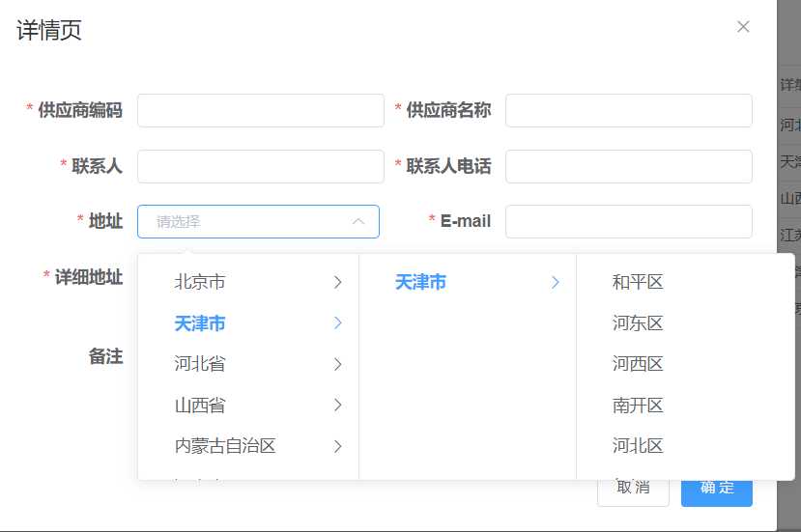Select 天津市 in the city column
Viewport: 801px width, 532px height.
point(468,282)
